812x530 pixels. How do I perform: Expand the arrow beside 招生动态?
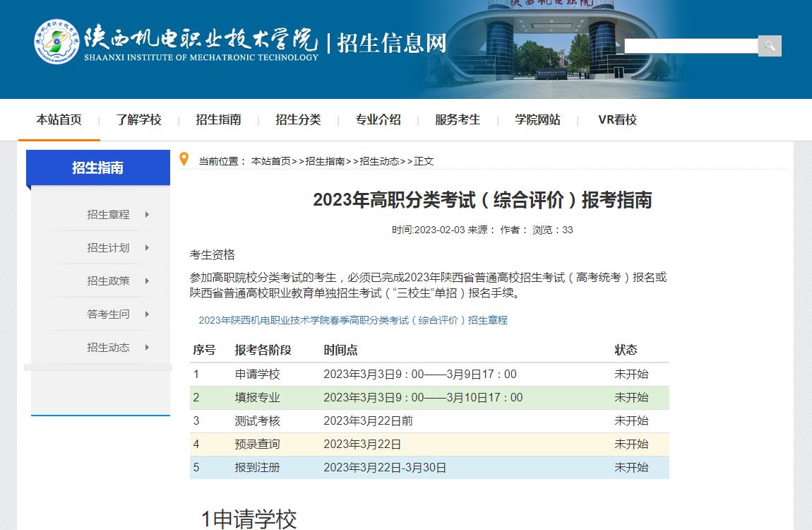(147, 347)
